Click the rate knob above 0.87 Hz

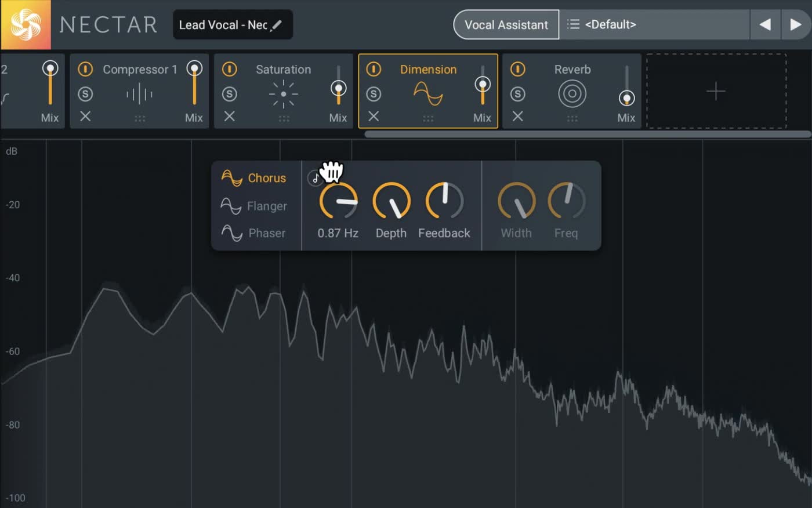tap(338, 201)
